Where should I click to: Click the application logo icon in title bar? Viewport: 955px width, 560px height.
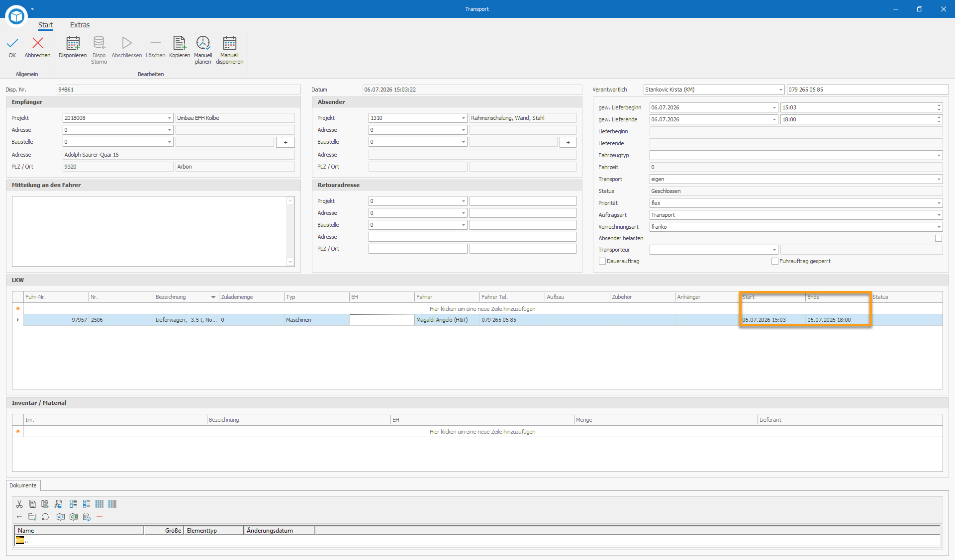point(16,15)
